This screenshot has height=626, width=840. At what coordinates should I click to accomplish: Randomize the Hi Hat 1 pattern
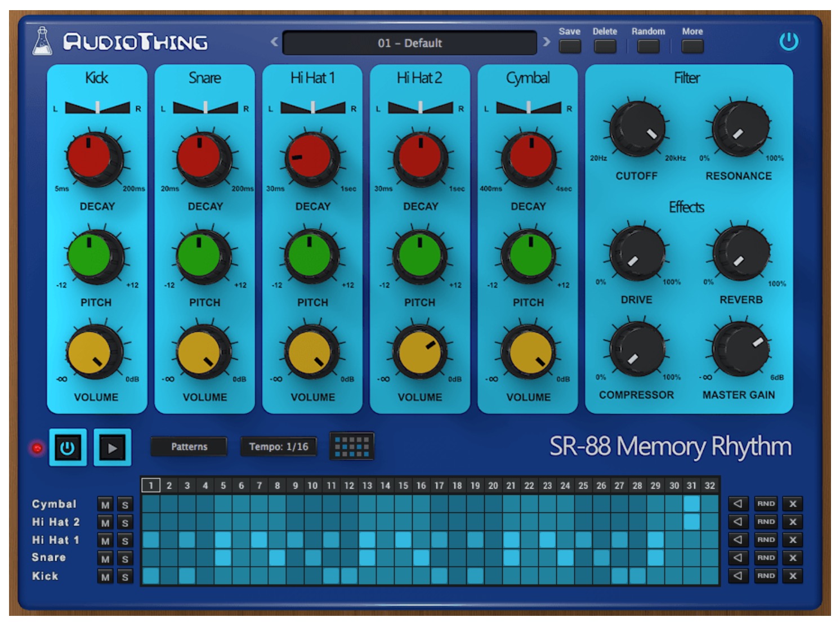766,540
